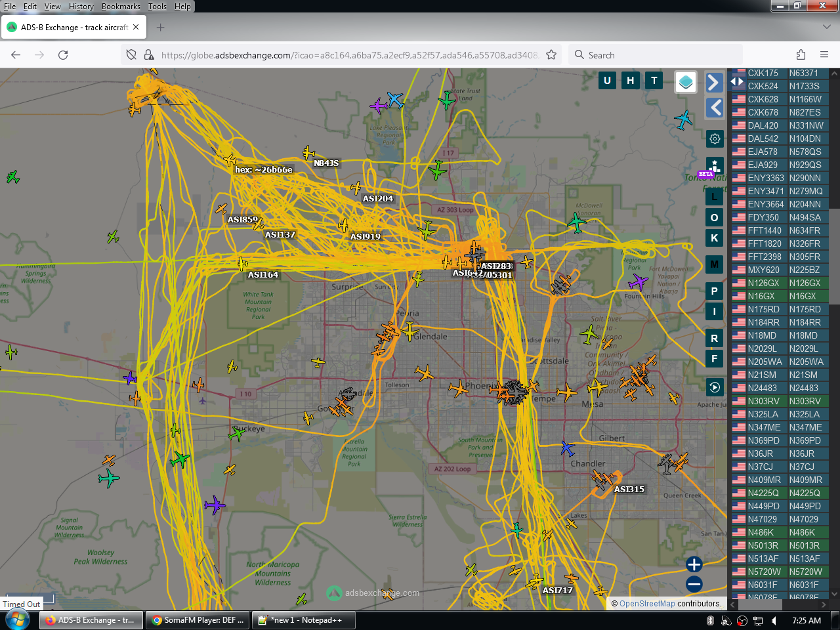Open the Help menu
Viewport: 840px width, 630px height.
pos(182,7)
